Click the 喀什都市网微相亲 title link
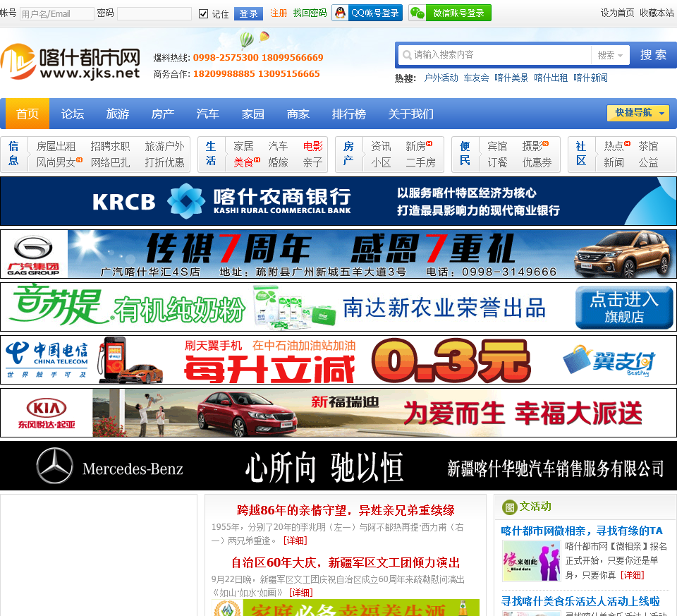Screen dimensions: 677x616 [x=582, y=531]
